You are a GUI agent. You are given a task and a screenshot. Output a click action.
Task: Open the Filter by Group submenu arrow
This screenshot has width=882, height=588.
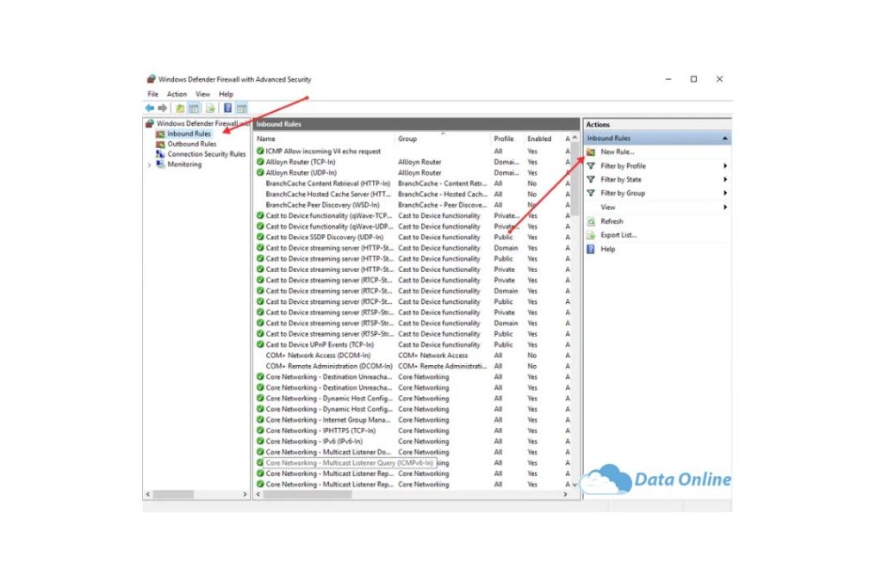point(725,193)
